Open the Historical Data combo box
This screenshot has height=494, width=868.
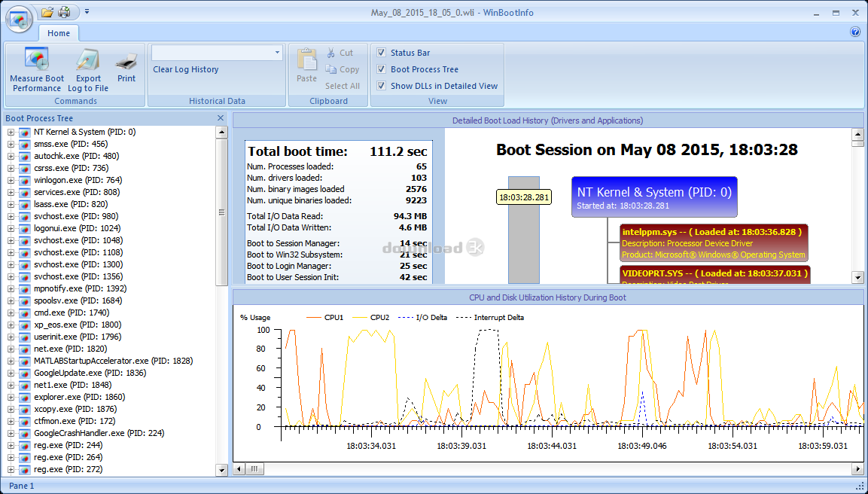(x=217, y=53)
